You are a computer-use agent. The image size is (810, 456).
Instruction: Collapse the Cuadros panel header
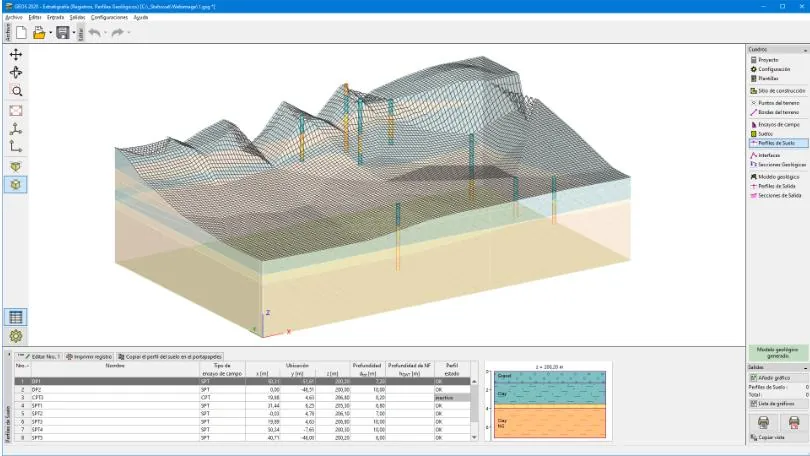coord(805,50)
